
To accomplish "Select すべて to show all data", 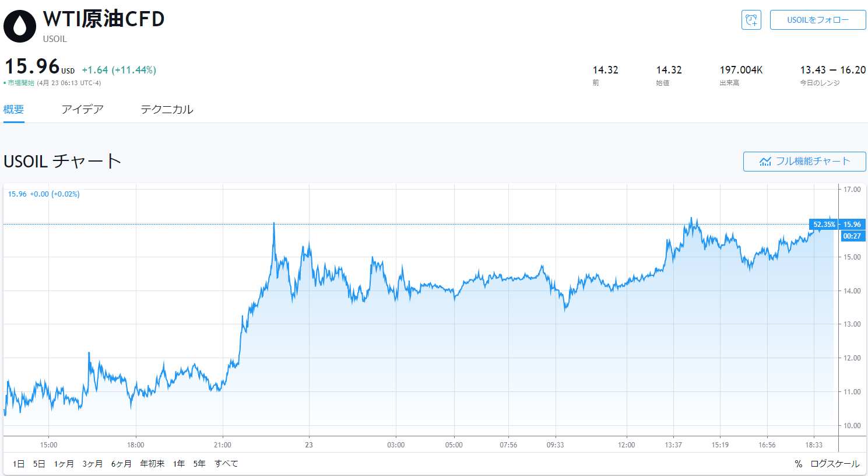I will (x=226, y=464).
